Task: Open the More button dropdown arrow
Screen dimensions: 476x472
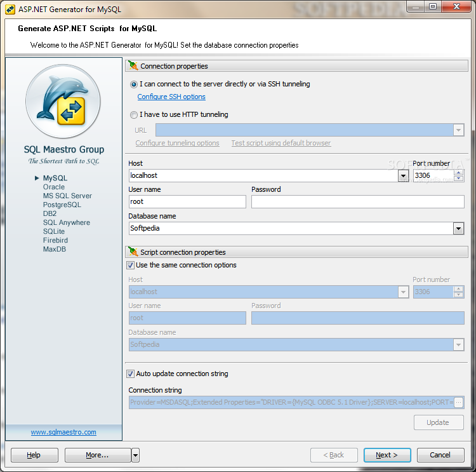Action: tap(135, 455)
